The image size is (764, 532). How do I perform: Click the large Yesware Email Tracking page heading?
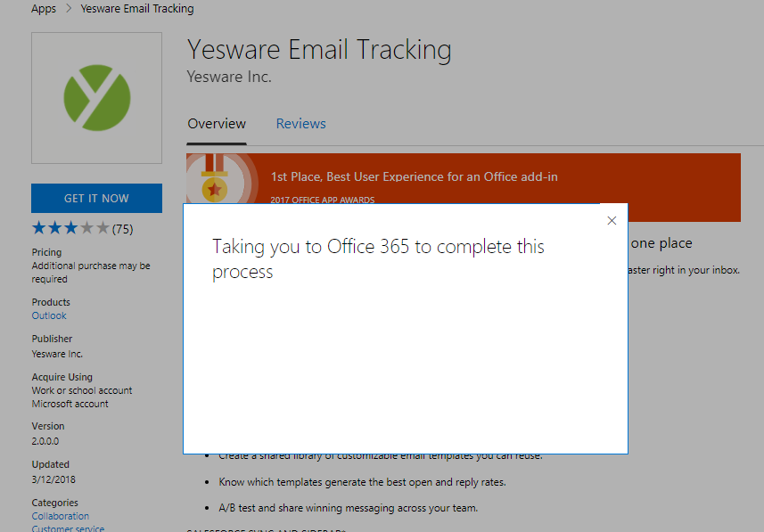point(319,49)
